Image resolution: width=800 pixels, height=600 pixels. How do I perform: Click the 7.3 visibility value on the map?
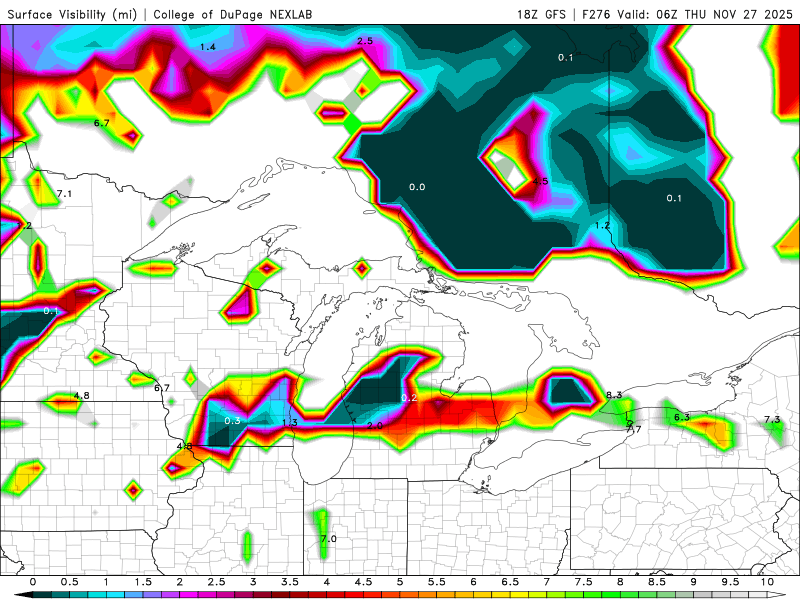coord(772,419)
